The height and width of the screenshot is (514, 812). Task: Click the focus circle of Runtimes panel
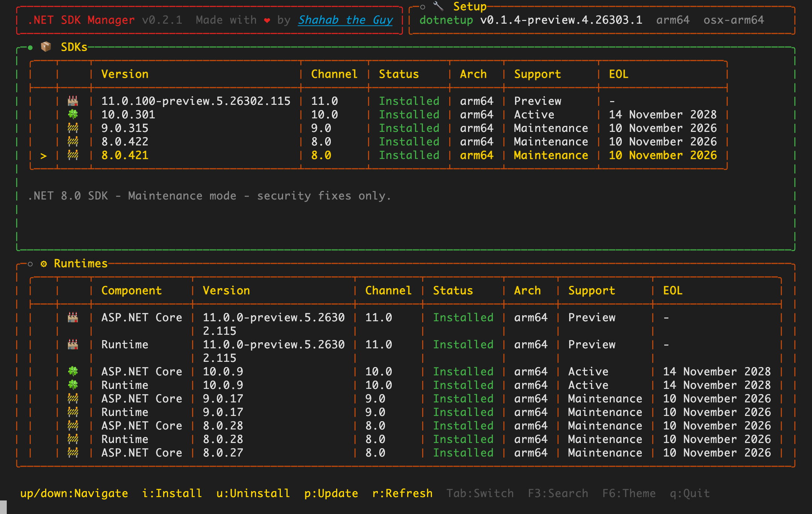[x=30, y=264]
